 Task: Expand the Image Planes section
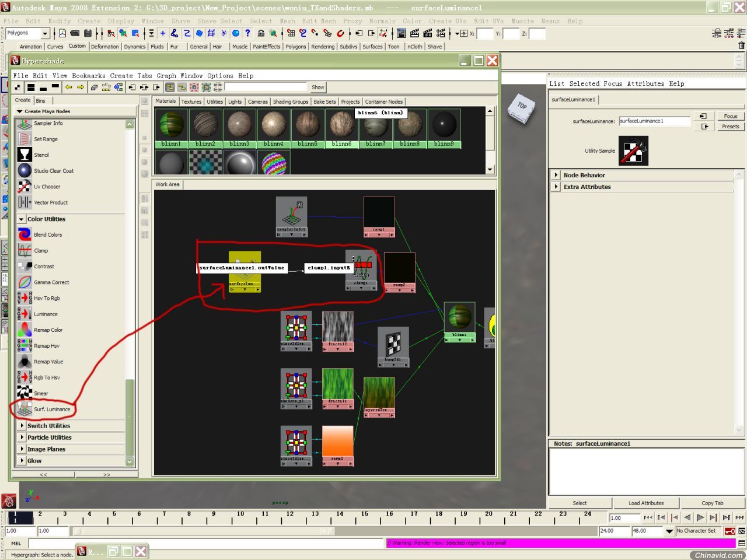[22, 449]
